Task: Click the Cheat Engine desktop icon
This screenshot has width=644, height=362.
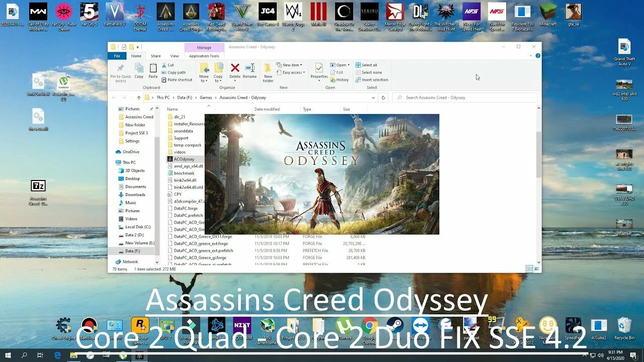Action: tap(64, 328)
